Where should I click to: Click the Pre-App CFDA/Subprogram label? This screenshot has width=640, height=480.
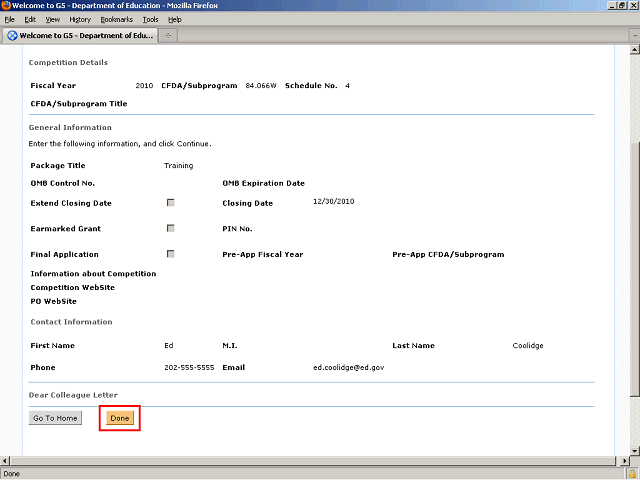448,254
